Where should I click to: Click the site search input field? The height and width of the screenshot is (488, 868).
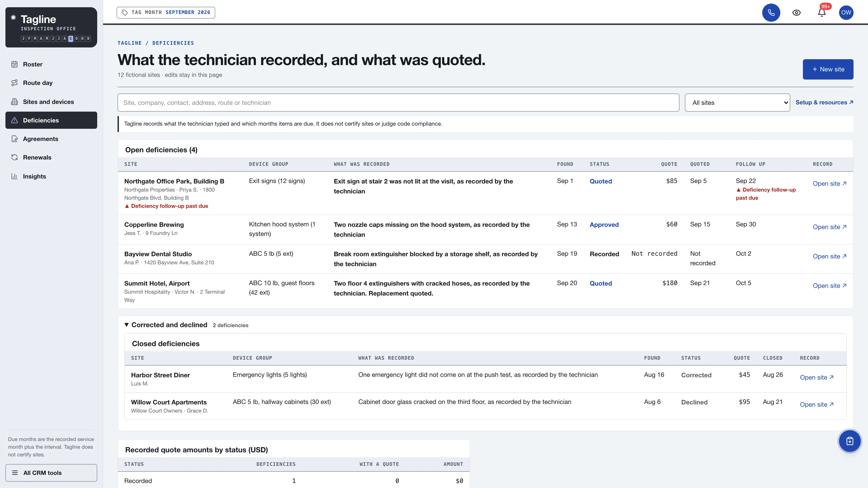pos(398,103)
